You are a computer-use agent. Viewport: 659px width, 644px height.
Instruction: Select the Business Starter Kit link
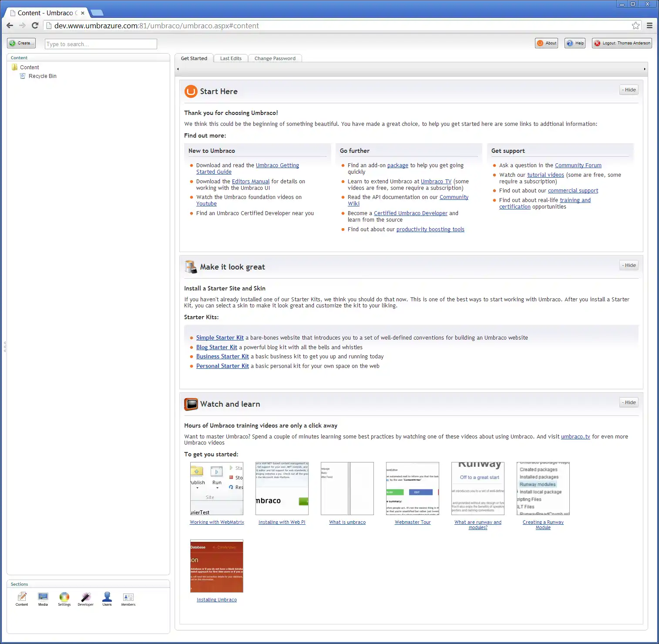pos(222,357)
